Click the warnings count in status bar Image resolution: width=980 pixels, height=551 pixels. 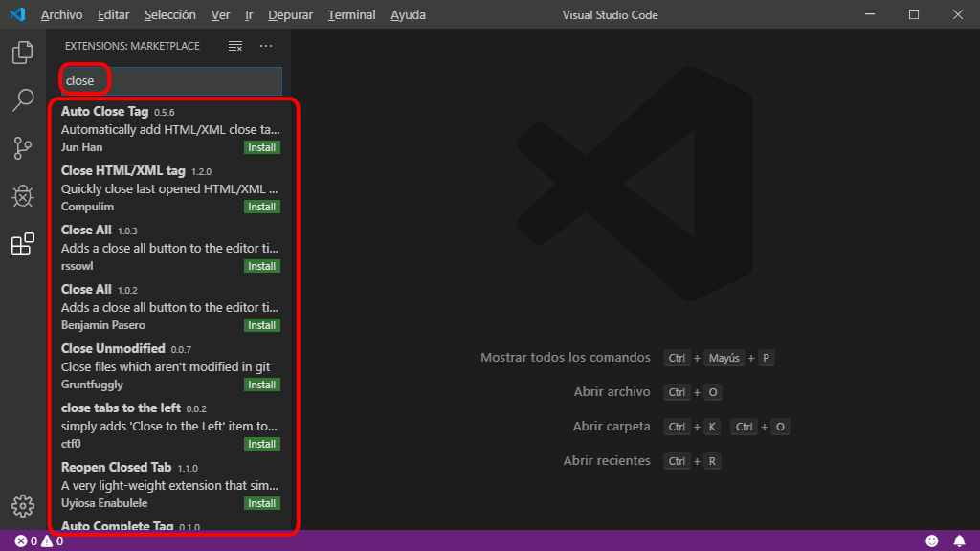coord(53,541)
